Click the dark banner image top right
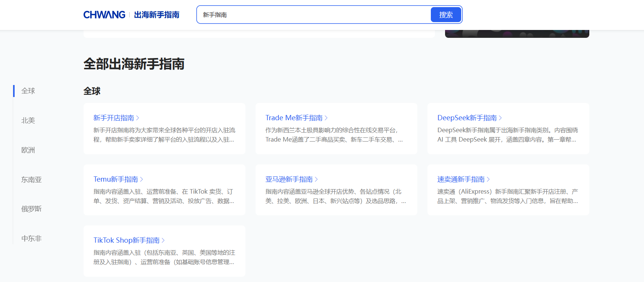 (x=517, y=34)
